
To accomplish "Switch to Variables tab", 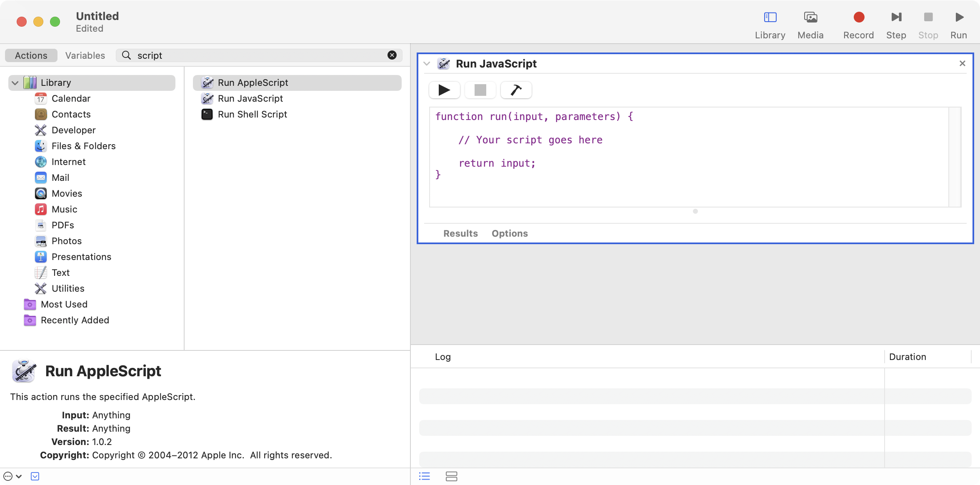I will [x=85, y=55].
